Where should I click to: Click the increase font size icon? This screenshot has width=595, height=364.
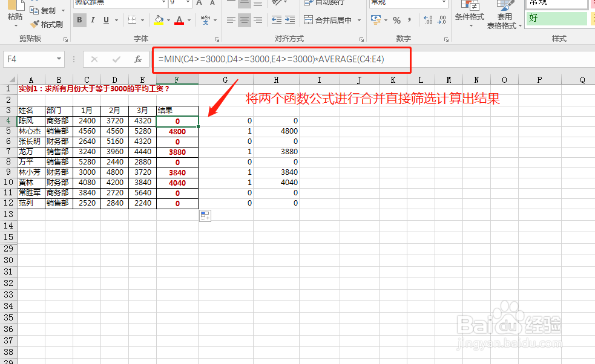(x=199, y=2)
